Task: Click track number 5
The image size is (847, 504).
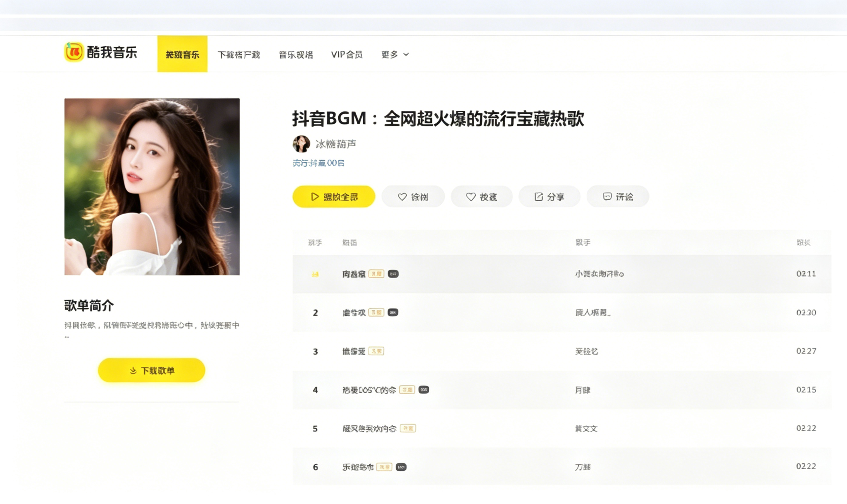Action: [315, 429]
